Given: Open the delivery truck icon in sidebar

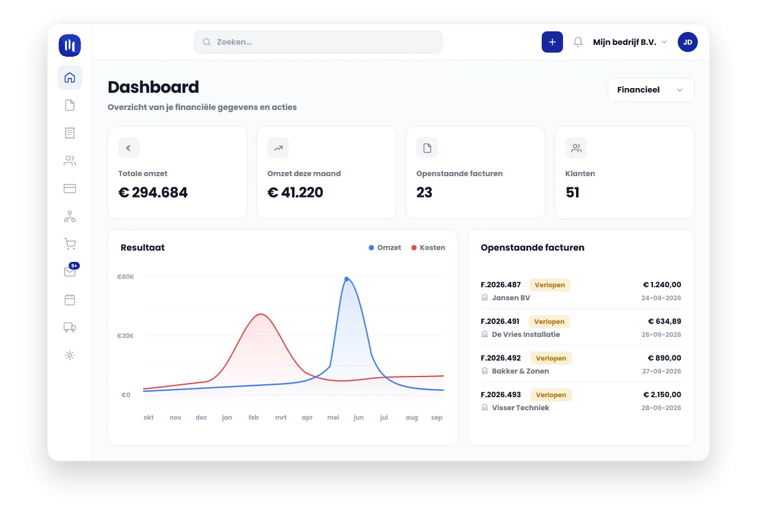Looking at the screenshot, I should 70,327.
